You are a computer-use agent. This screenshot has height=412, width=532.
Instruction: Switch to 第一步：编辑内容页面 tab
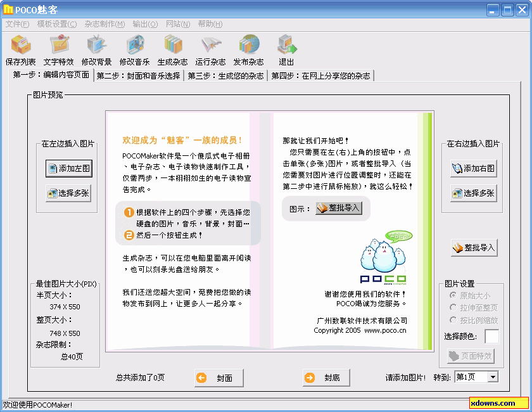[x=51, y=75]
